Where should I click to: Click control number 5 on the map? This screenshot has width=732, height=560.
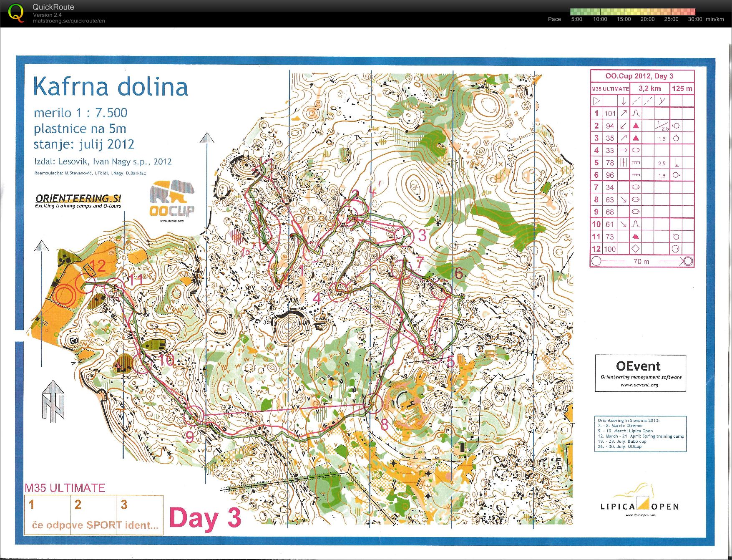(450, 361)
